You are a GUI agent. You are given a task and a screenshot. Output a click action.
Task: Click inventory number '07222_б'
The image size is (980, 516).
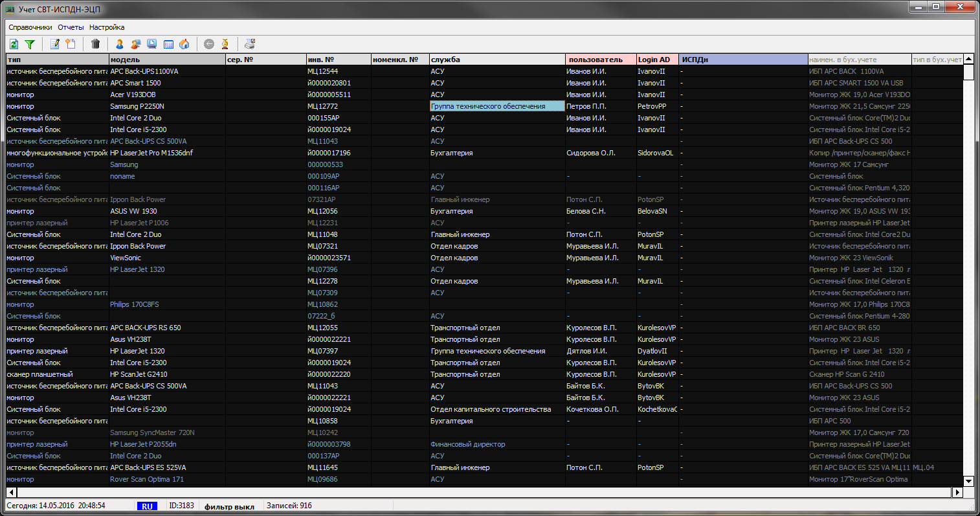pos(339,316)
